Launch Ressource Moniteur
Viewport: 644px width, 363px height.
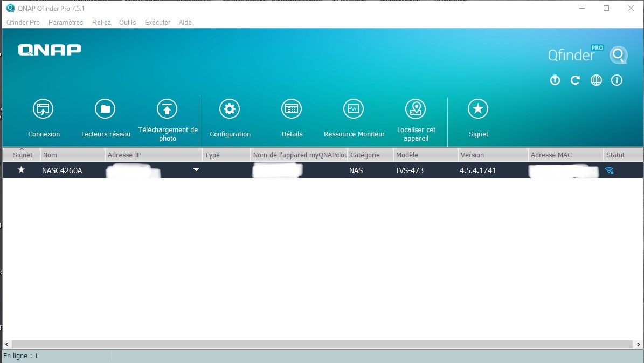click(354, 109)
